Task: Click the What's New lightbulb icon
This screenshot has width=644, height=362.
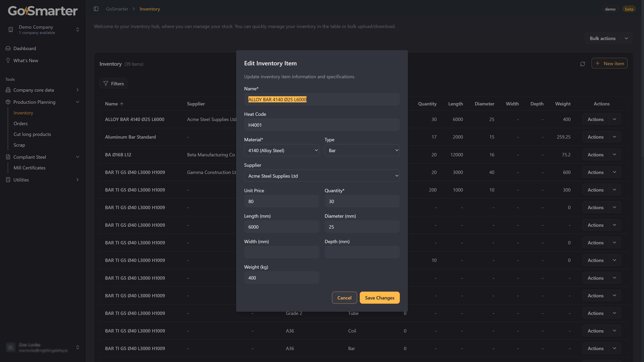Action: tap(8, 61)
